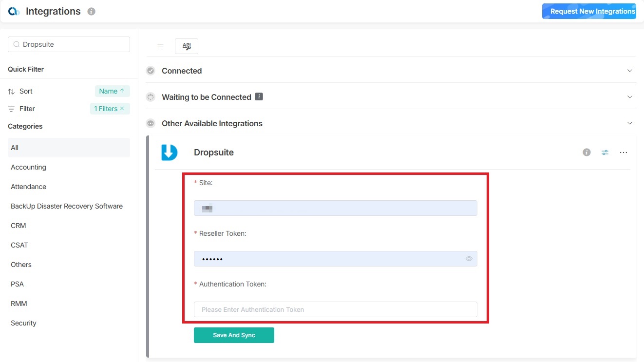Image resolution: width=644 pixels, height=362 pixels.
Task: Expand the Connected section
Action: point(629,70)
